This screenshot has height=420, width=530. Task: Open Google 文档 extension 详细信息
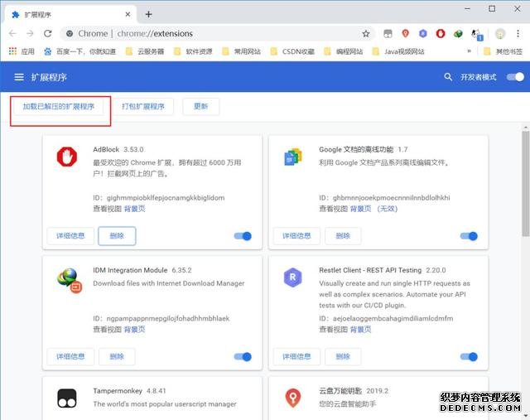click(296, 236)
